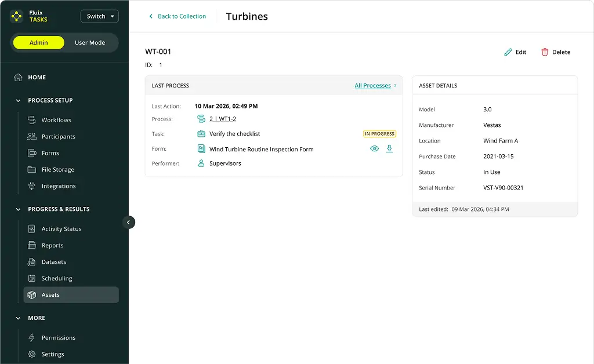Viewport: 594px width, 364px height.
Task: Collapse the Progress & Results section
Action: tap(18, 209)
